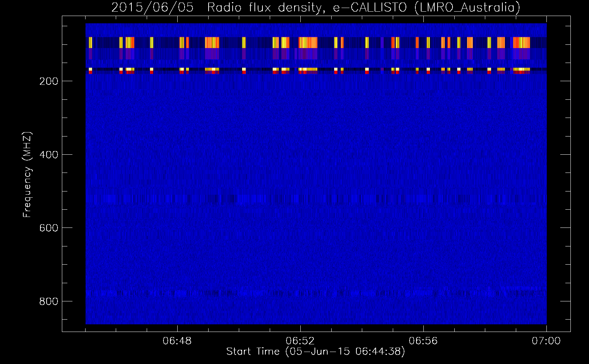Screen dimensions: 589x364
Task: Pick the 800 frequency tick label
Action: tap(49, 301)
